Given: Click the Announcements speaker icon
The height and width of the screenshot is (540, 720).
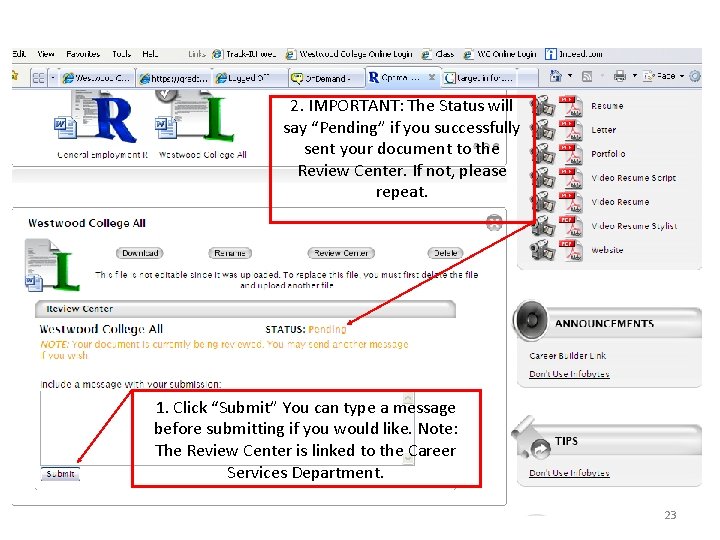Looking at the screenshot, I should pyautogui.click(x=531, y=320).
